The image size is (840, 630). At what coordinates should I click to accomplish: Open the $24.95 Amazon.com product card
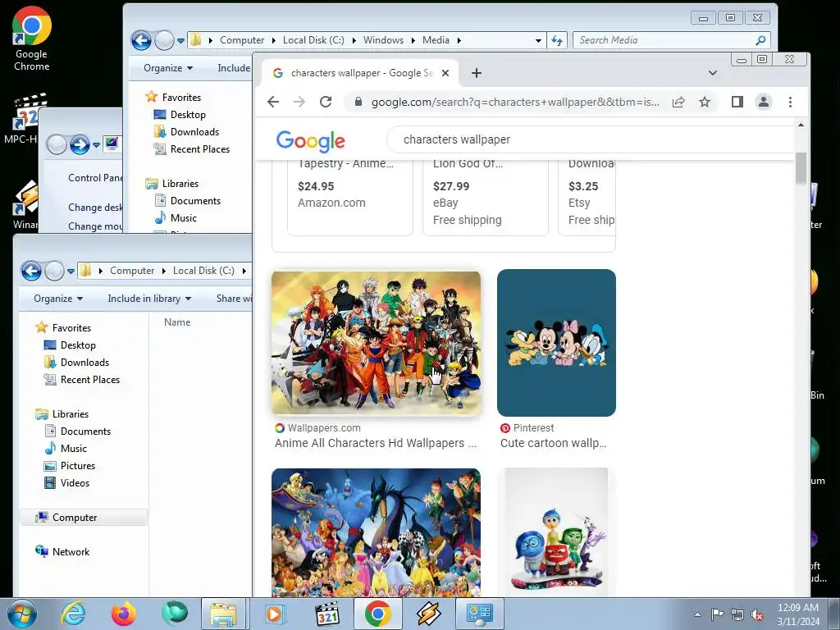350,198
